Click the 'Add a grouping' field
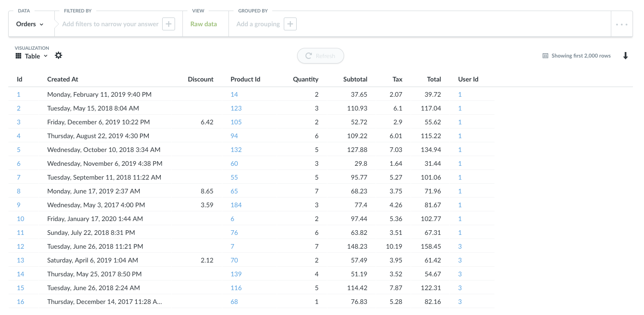This screenshot has height=315, width=644. click(x=258, y=24)
